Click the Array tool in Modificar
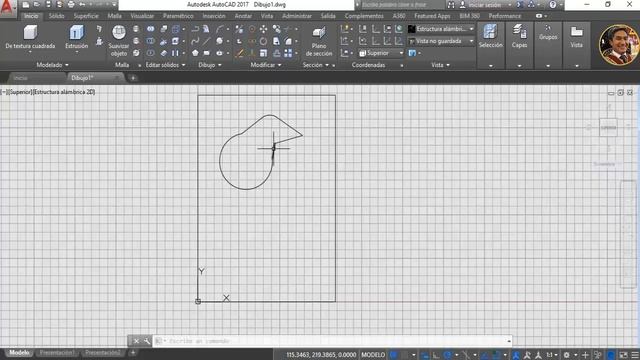The image size is (640, 360). [x=288, y=53]
